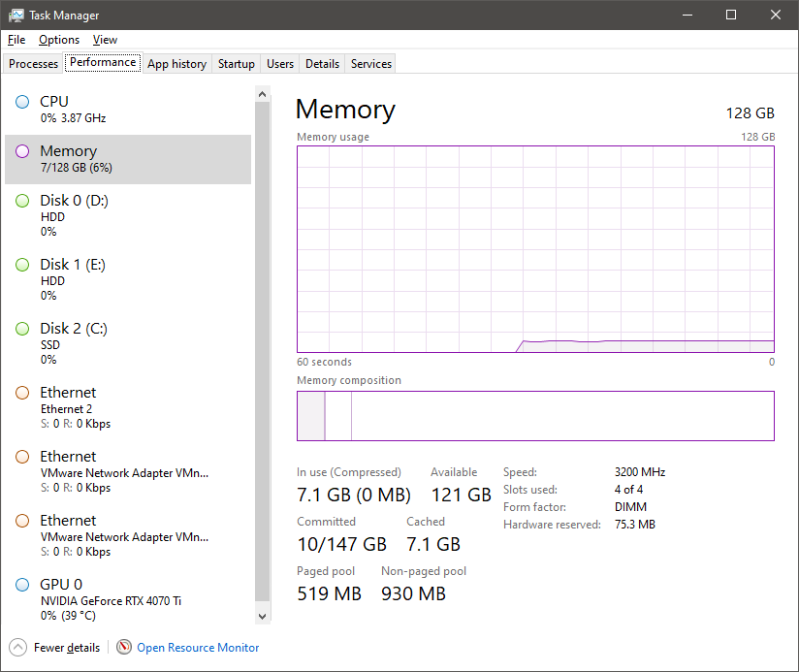Select Disk 2 (C:) SSD entry

(128, 343)
